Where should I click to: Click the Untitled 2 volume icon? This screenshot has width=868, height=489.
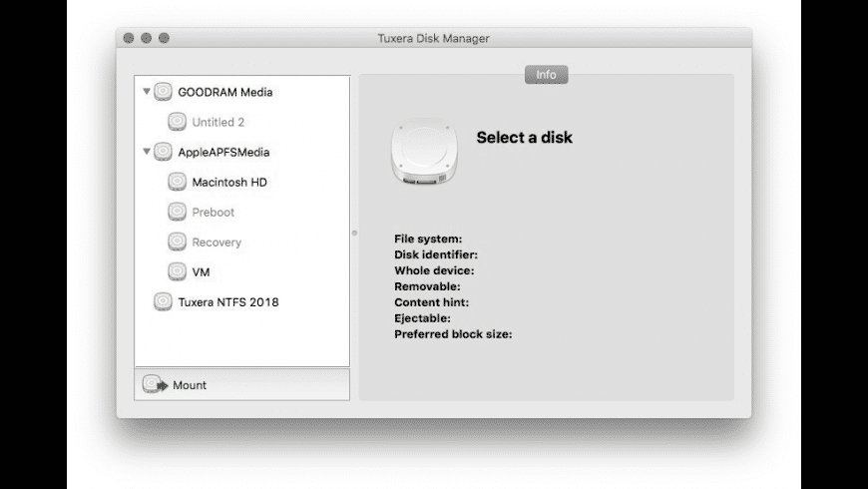coord(177,122)
